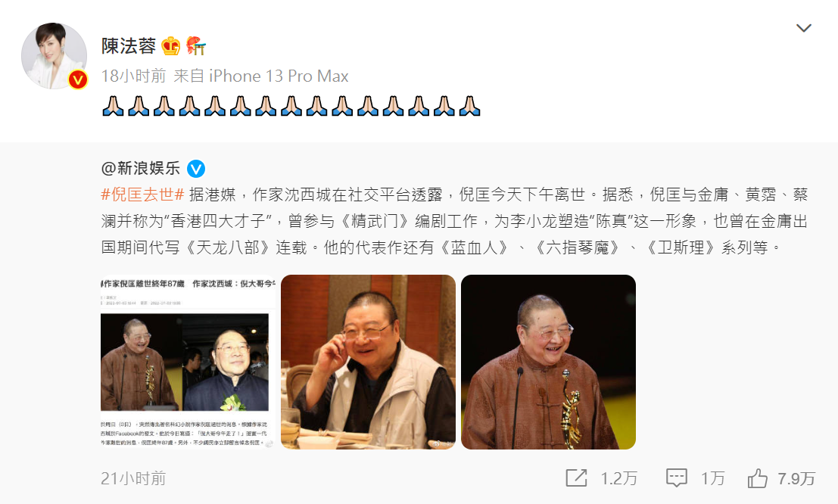Click the orange verified V badge on avatar

tap(78, 79)
